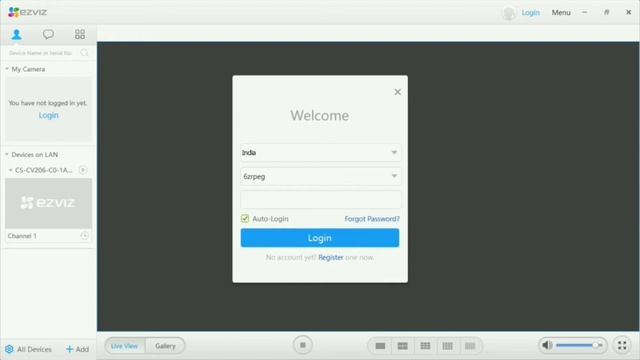Adjust the volume slider
Viewport: 640px width, 360px height.
pos(579,345)
